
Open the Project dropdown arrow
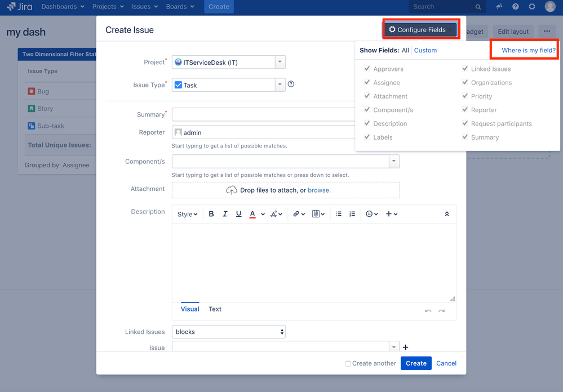(x=280, y=62)
